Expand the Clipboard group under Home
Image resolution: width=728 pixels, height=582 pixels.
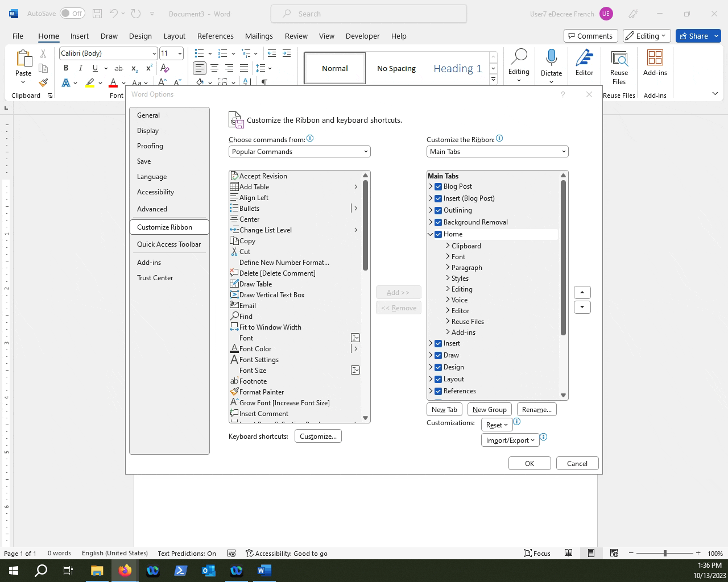click(448, 246)
